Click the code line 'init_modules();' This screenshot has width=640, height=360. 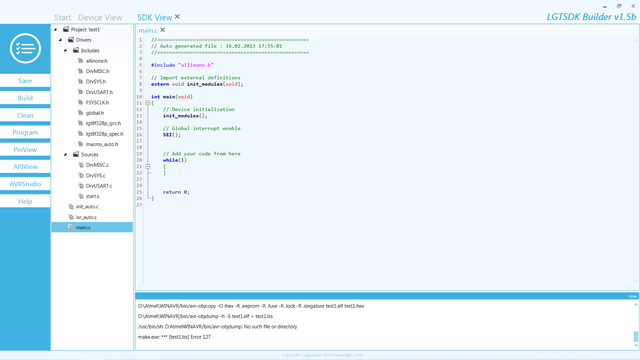pos(185,116)
